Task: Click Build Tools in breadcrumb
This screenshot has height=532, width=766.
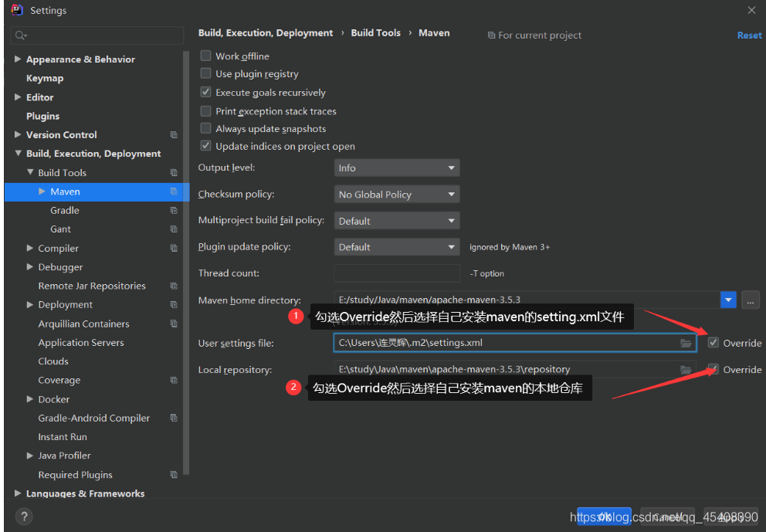Action: coord(376,32)
